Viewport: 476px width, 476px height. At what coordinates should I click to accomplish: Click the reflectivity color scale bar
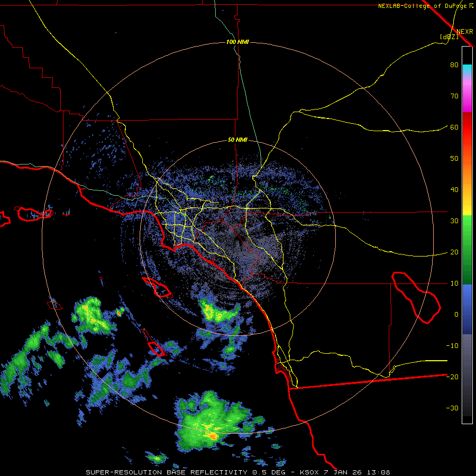[x=467, y=235]
